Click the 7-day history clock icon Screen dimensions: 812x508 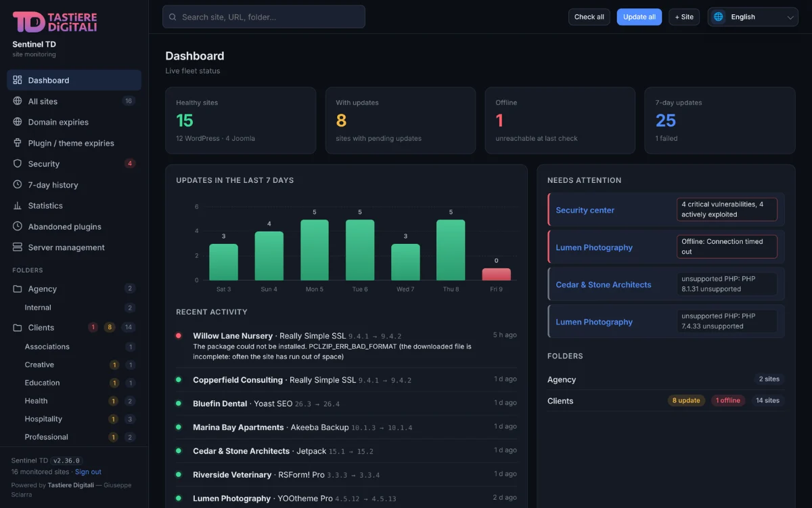(x=18, y=185)
